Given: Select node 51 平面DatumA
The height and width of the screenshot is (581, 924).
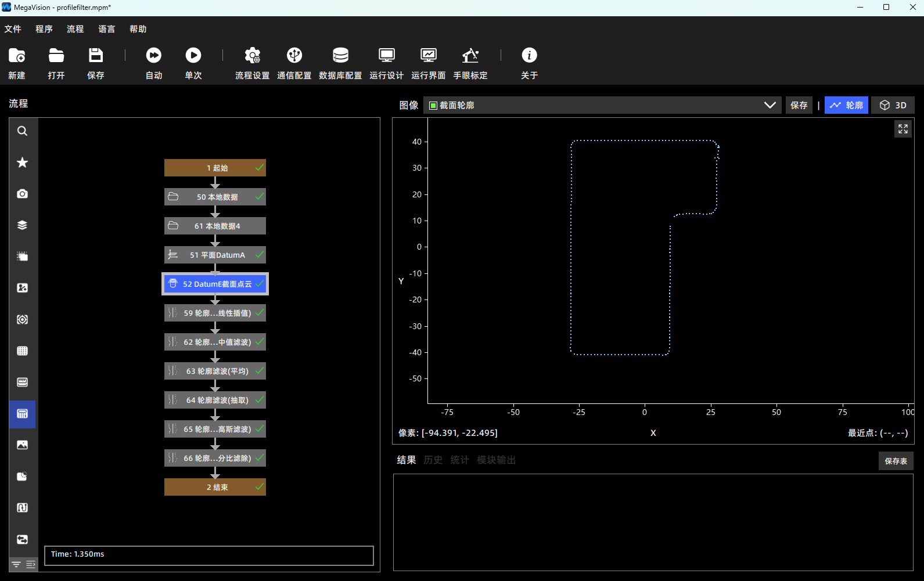Looking at the screenshot, I should (x=215, y=255).
